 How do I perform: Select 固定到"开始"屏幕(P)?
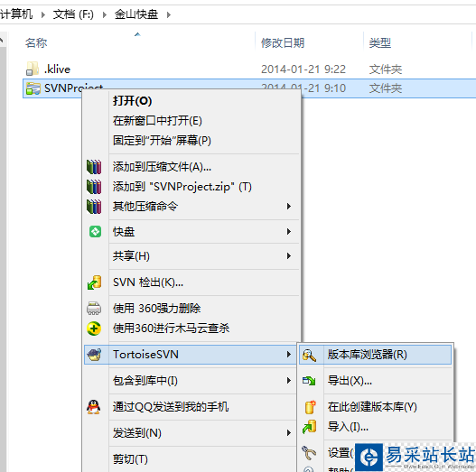(162, 141)
